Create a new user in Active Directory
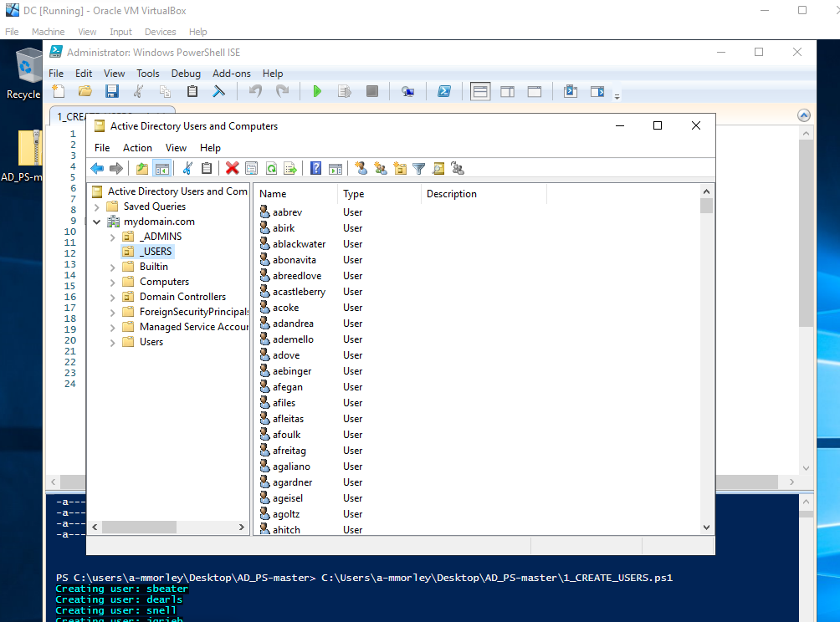The height and width of the screenshot is (622, 840). tap(361, 168)
